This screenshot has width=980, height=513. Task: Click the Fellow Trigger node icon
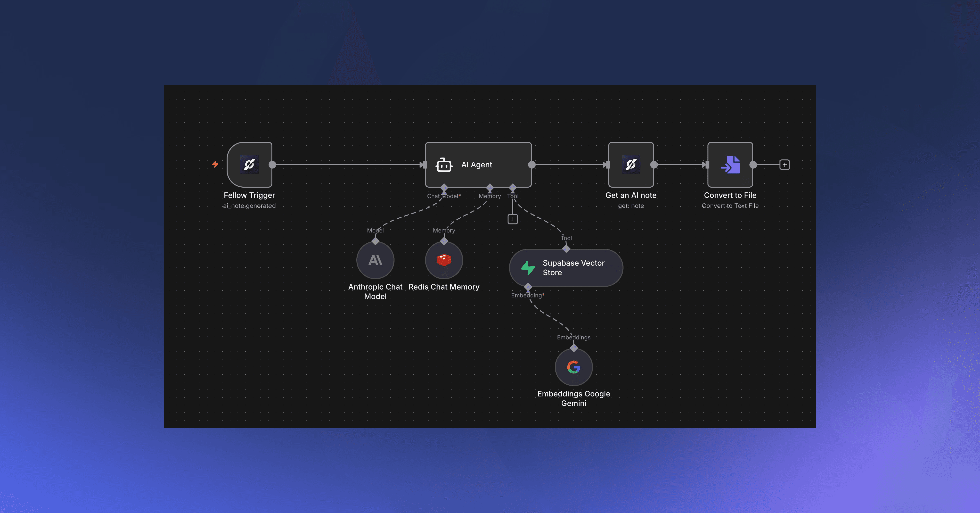[249, 164]
